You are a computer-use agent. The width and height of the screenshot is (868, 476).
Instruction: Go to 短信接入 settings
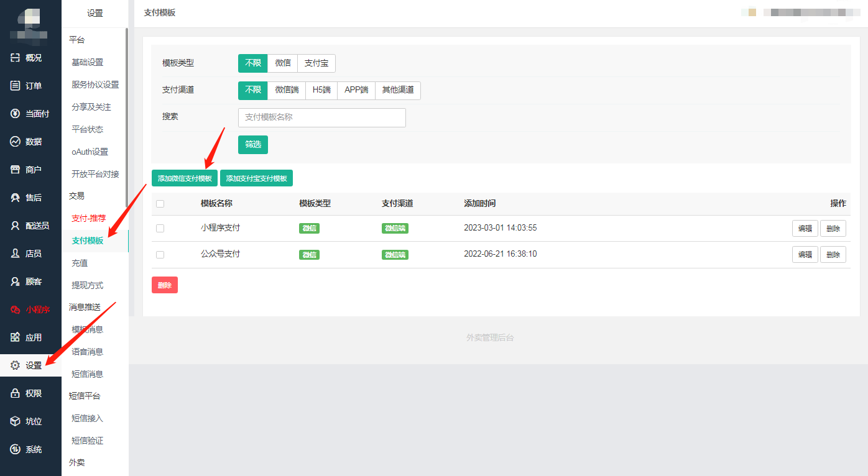coord(88,418)
